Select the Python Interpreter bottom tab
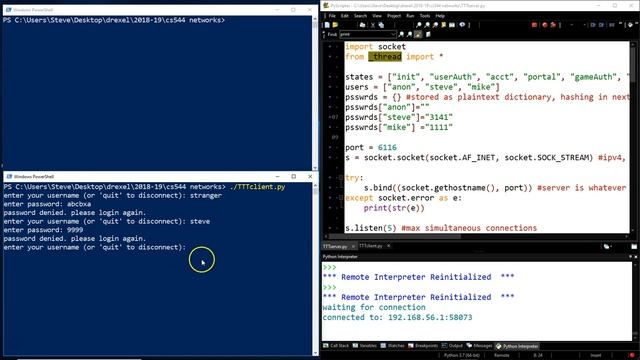 click(517, 346)
